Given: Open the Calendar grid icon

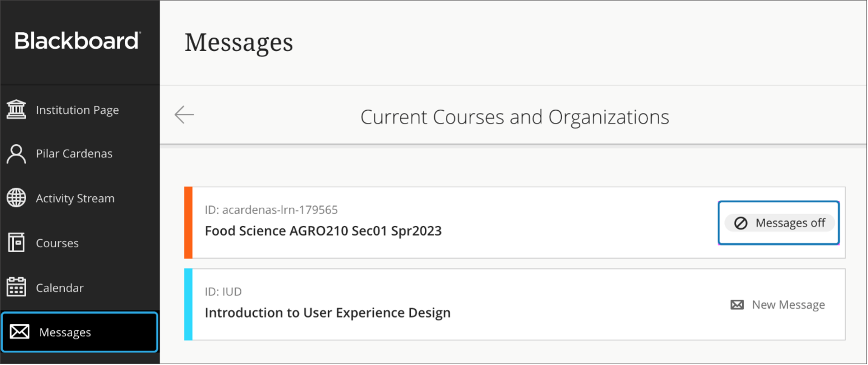Looking at the screenshot, I should pyautogui.click(x=16, y=287).
